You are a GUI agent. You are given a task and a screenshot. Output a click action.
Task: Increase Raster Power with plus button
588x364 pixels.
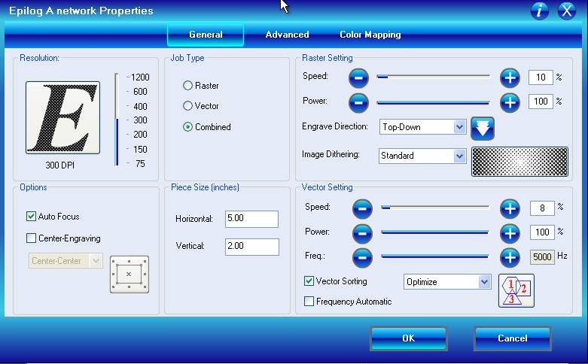510,102
